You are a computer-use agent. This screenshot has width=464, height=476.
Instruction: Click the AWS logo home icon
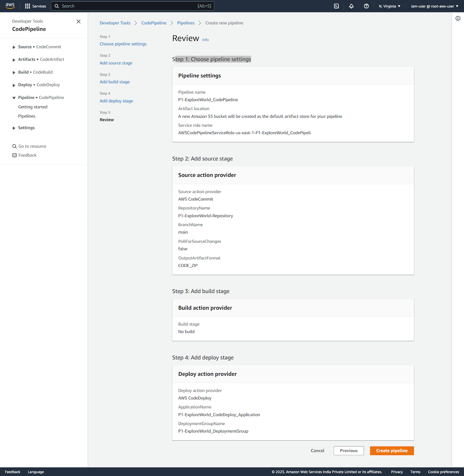pyautogui.click(x=10, y=6)
